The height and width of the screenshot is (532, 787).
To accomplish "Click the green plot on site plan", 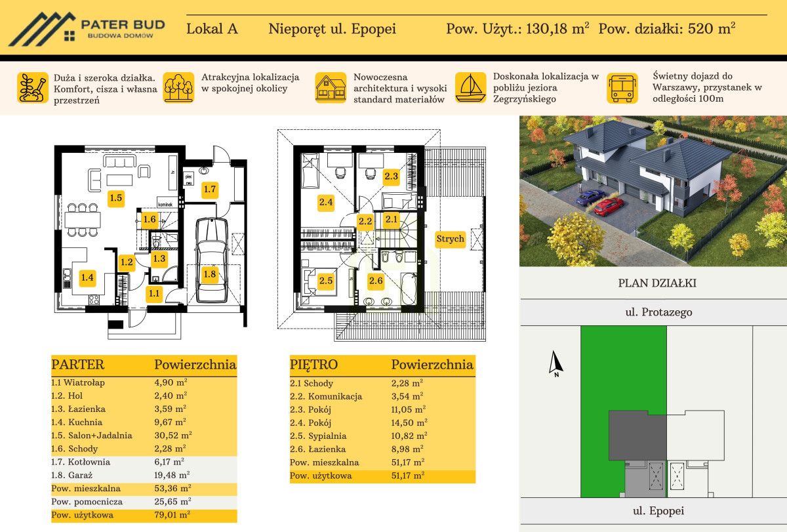I will pyautogui.click(x=623, y=371).
